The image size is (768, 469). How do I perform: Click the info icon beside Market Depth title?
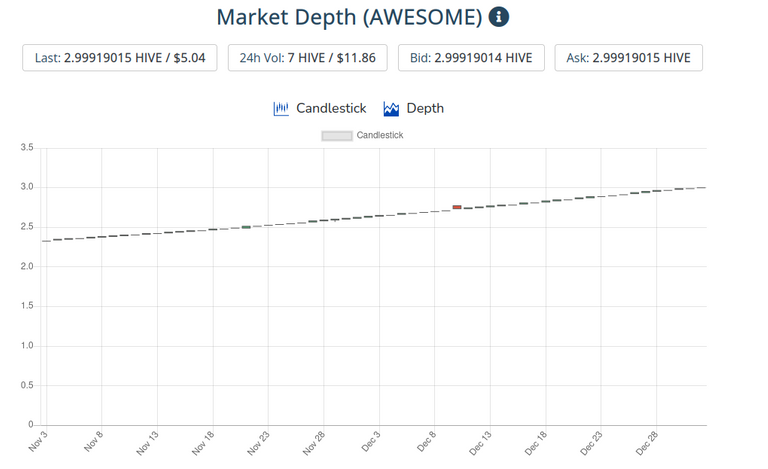tap(499, 17)
